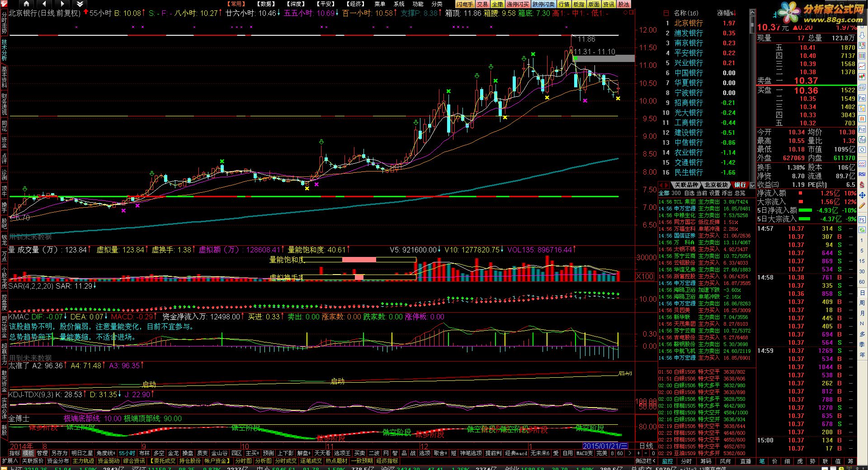Go to the home screen icon
Viewport: 868px width, 470px height.
[x=27, y=4]
